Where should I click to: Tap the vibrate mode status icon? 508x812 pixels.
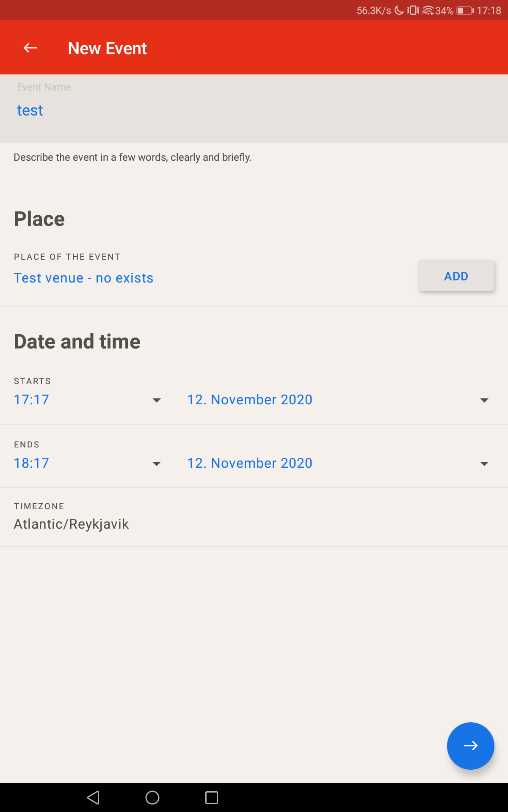[x=413, y=11]
